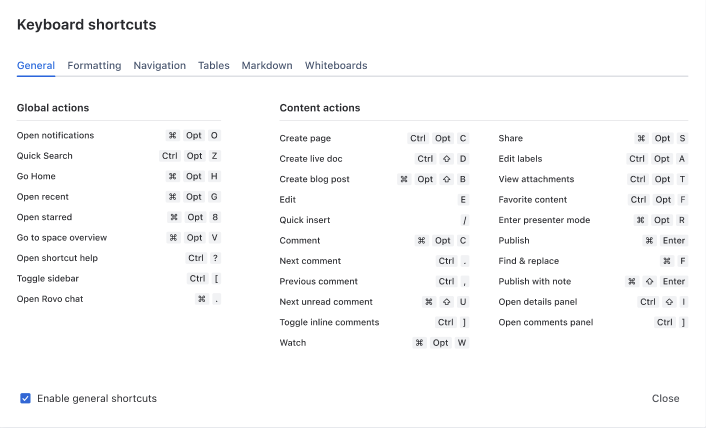Click the Shift icon beside Open details panel
Viewport: 706px width, 428px height.
[667, 302]
